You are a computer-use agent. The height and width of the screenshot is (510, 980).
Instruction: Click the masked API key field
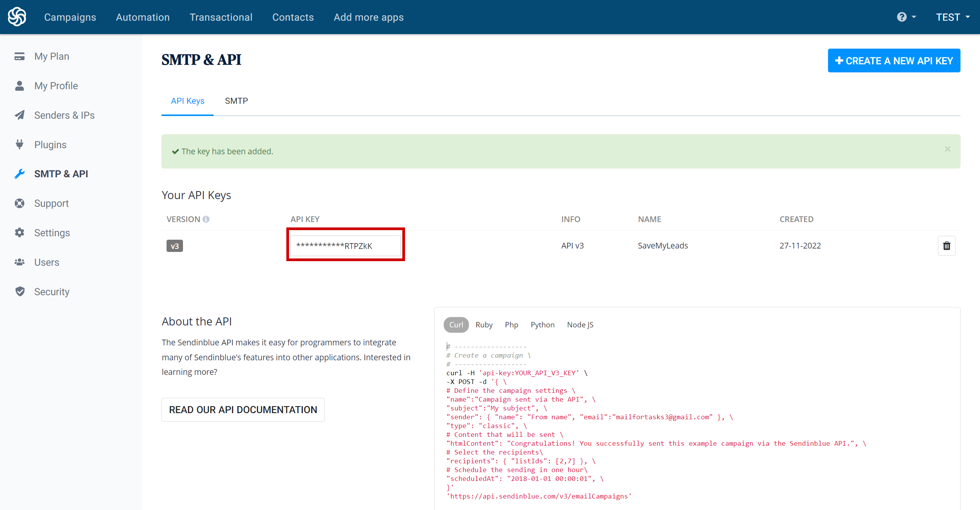pyautogui.click(x=345, y=246)
